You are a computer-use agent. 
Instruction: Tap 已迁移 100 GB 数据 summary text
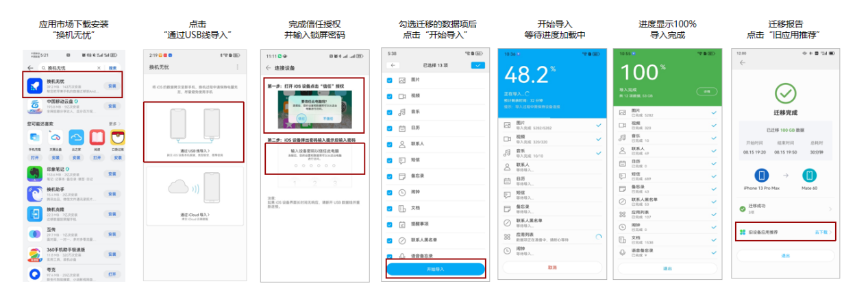(785, 129)
